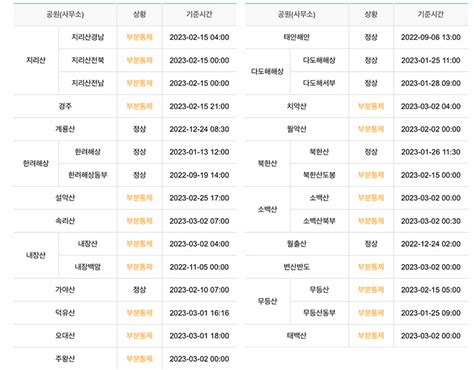Click the 가야산 정상 status
Viewport: 474px width, 370px height.
[139, 290]
